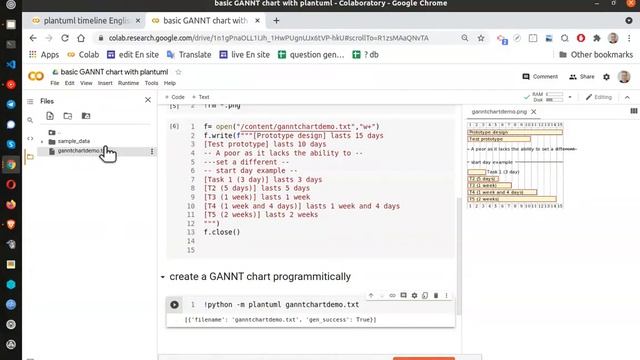Click the Colab logo icon
640x360 pixels.
[36, 76]
